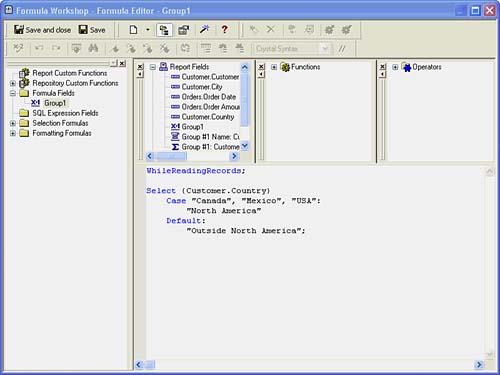Click the Save and close button

pos(42,30)
